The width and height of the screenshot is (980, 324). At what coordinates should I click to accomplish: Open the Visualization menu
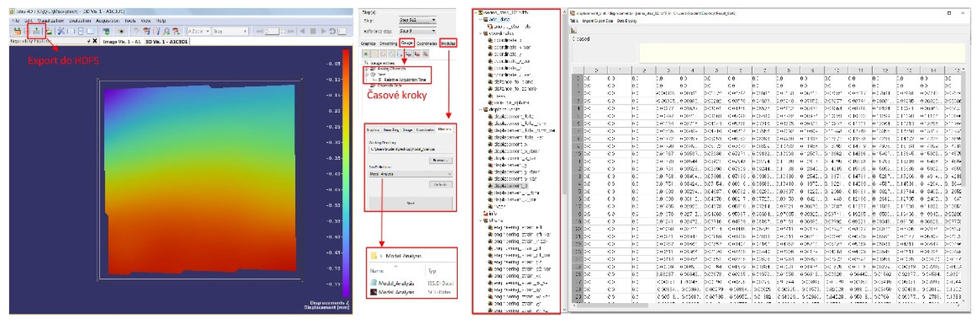point(51,21)
